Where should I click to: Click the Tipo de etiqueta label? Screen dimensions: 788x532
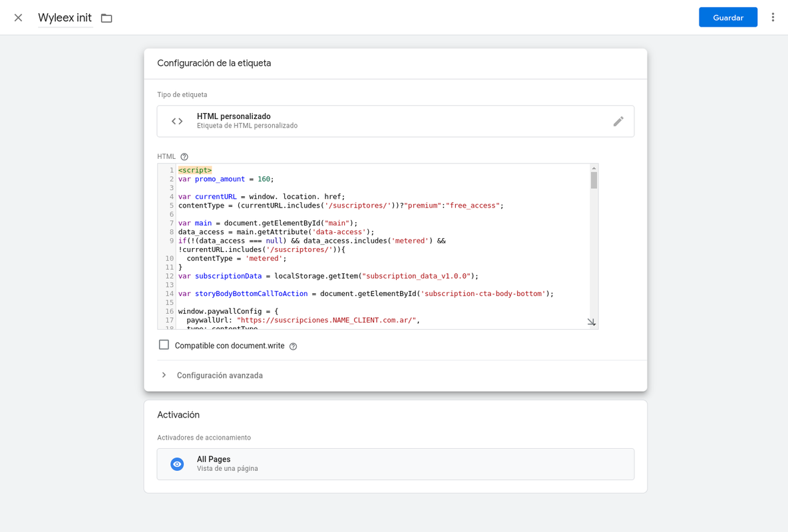click(x=182, y=94)
